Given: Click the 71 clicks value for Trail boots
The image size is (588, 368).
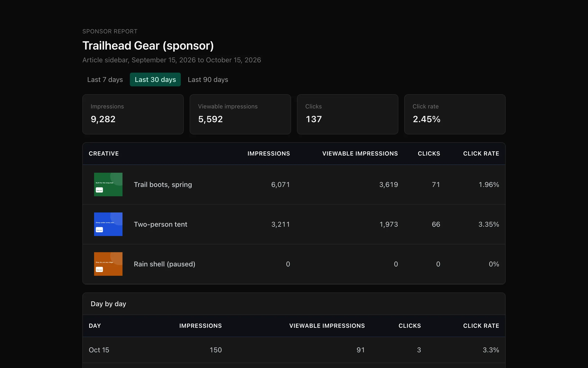Looking at the screenshot, I should 436,184.
